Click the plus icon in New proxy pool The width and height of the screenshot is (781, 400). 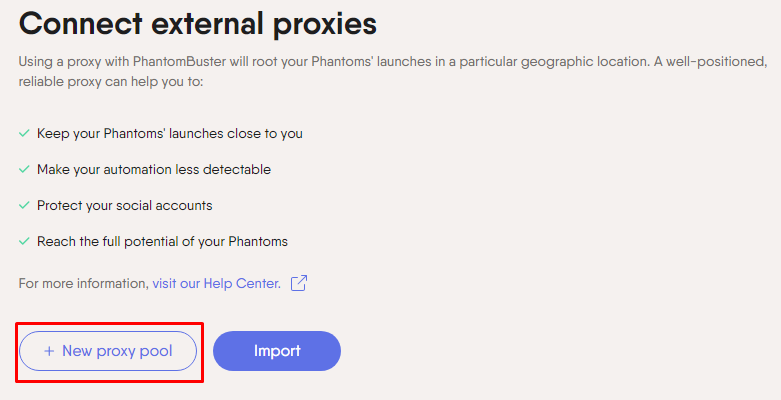click(49, 351)
